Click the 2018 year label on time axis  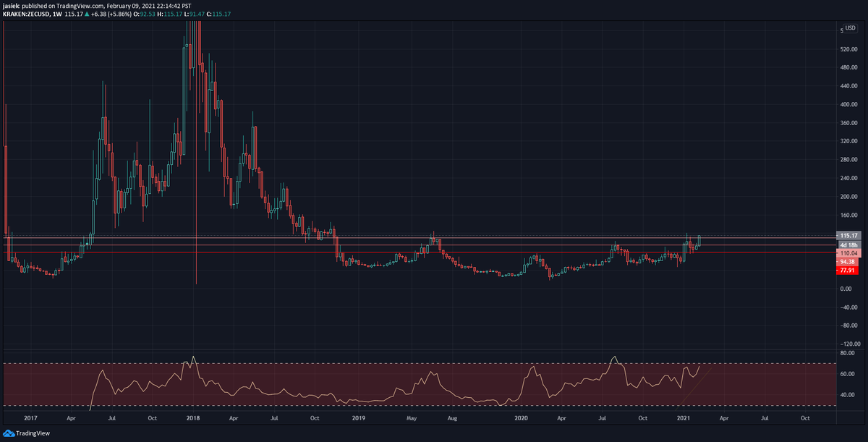point(193,418)
